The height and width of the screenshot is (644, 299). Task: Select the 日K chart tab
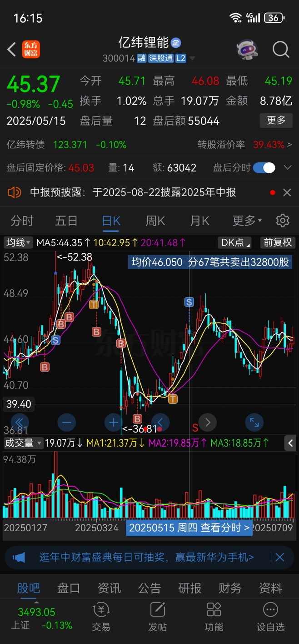[x=111, y=221]
